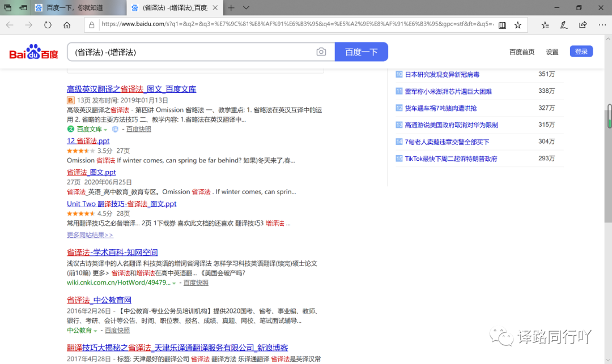
Task: Click the tabs you've set aside icon
Action: (7, 8)
